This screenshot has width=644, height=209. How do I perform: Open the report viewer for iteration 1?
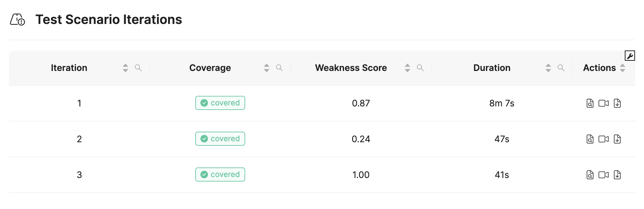coord(590,103)
